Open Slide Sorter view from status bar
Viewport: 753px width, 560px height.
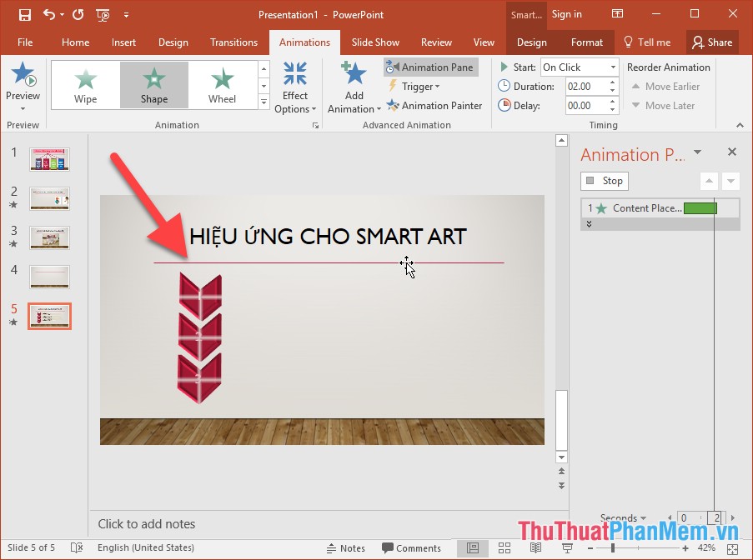[x=505, y=548]
